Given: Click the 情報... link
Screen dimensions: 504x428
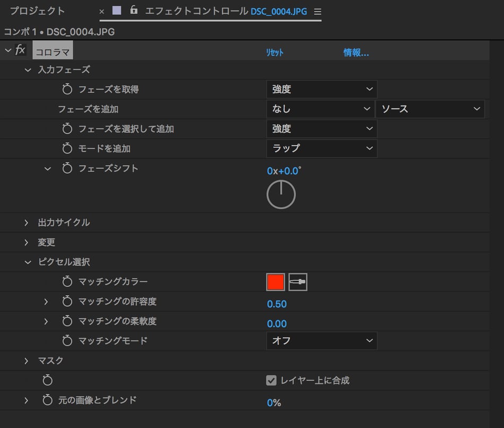Looking at the screenshot, I should coord(356,52).
